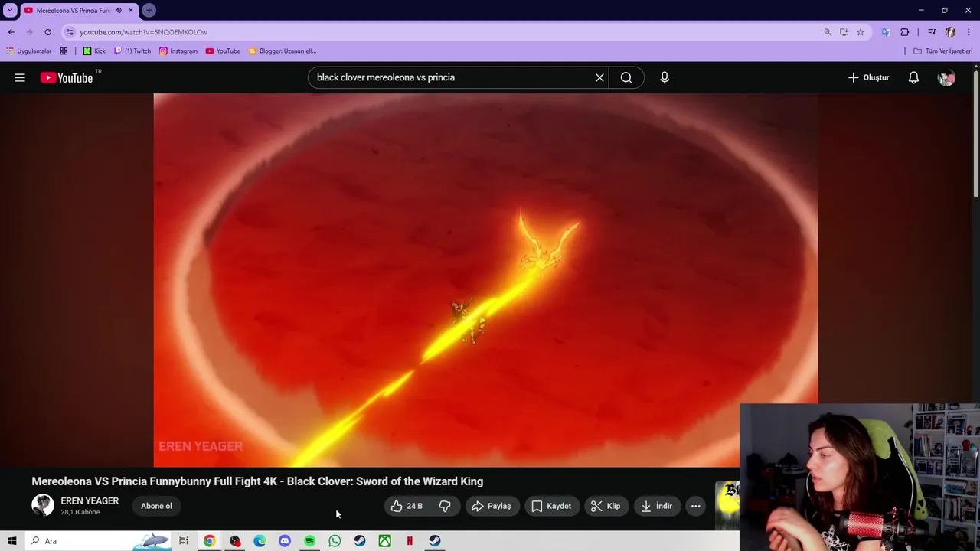Open the next-video thumbnail beside the actions
The image size is (980, 551).
727,505
